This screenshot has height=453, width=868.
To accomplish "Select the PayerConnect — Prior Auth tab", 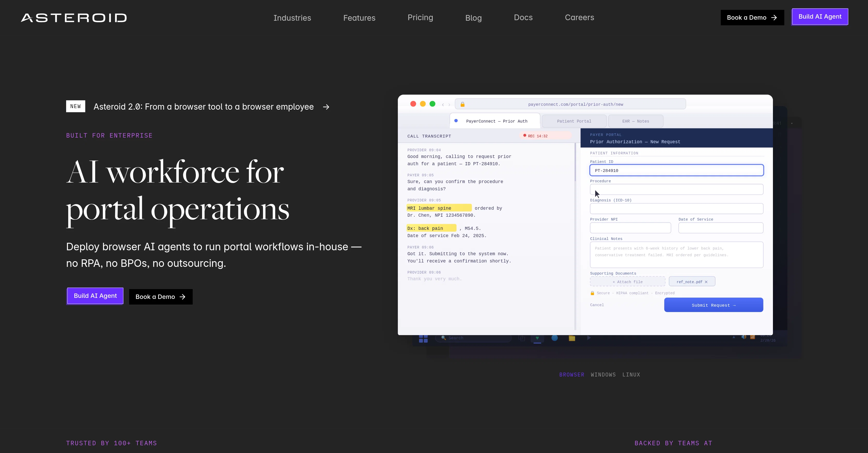I will pos(495,121).
